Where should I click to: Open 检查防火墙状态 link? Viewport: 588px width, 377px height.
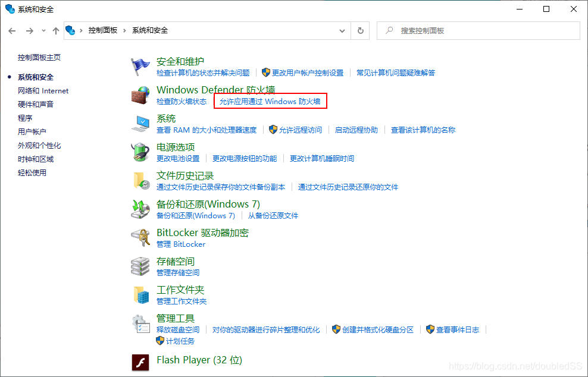click(182, 102)
